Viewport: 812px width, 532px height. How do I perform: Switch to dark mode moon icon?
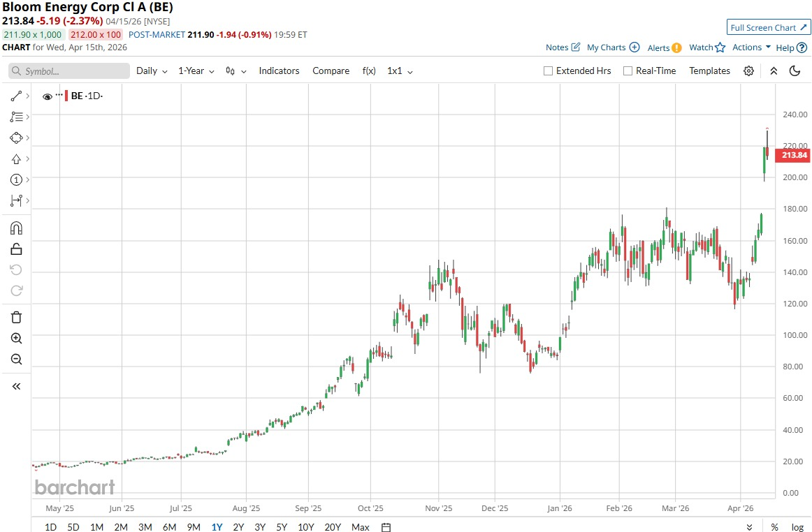pyautogui.click(x=795, y=71)
